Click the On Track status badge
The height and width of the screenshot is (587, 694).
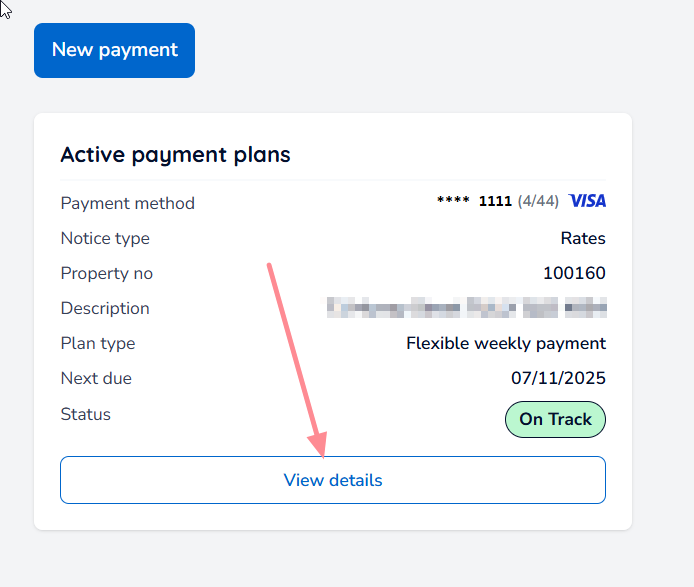[555, 419]
